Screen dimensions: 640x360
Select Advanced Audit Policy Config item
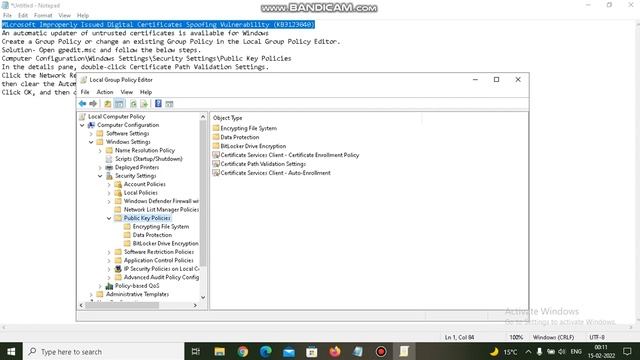tap(161, 277)
